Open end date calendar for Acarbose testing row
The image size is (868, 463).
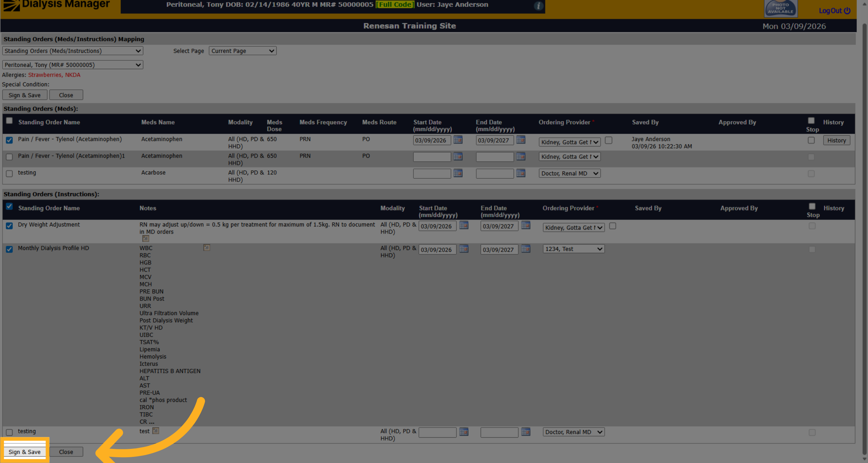pyautogui.click(x=521, y=173)
